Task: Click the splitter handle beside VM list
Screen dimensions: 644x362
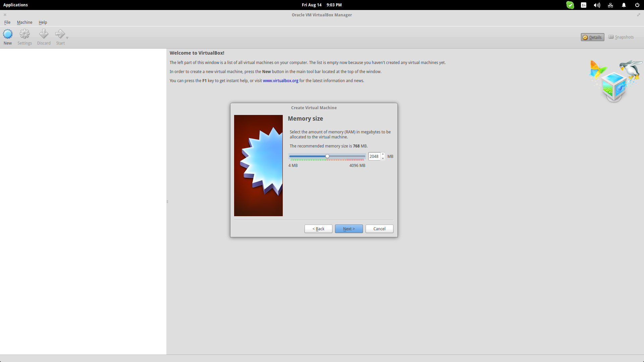Action: (x=167, y=202)
